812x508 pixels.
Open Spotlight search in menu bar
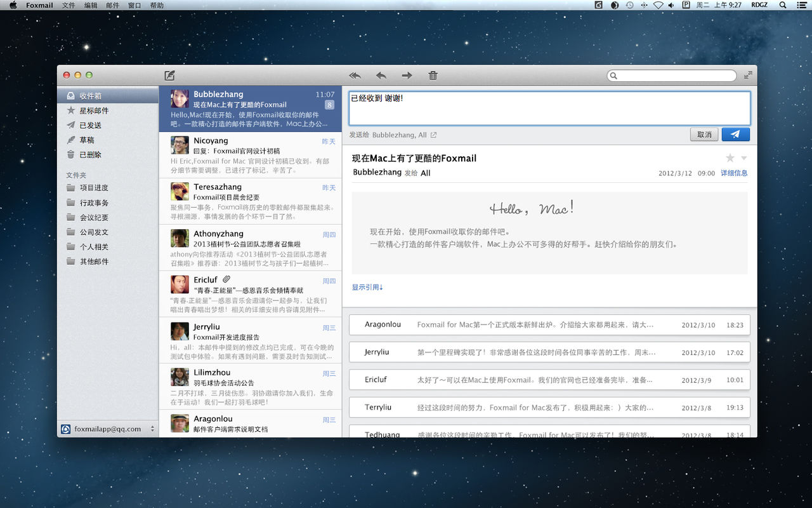[783, 5]
